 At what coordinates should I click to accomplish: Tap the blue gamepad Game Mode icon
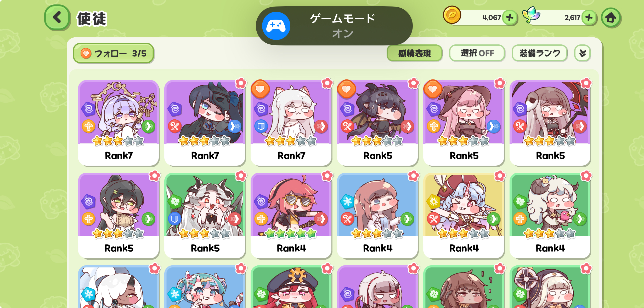tap(276, 26)
